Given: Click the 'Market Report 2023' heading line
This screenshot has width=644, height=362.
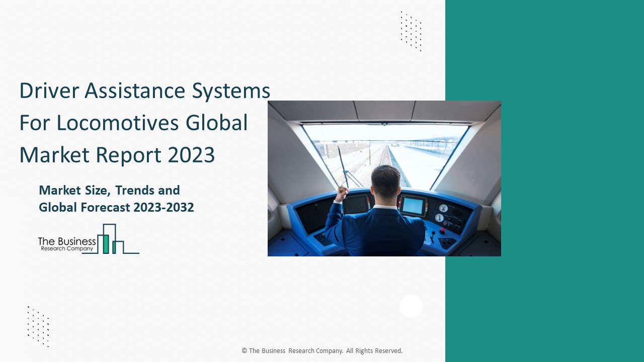Looking at the screenshot, I should [x=116, y=155].
